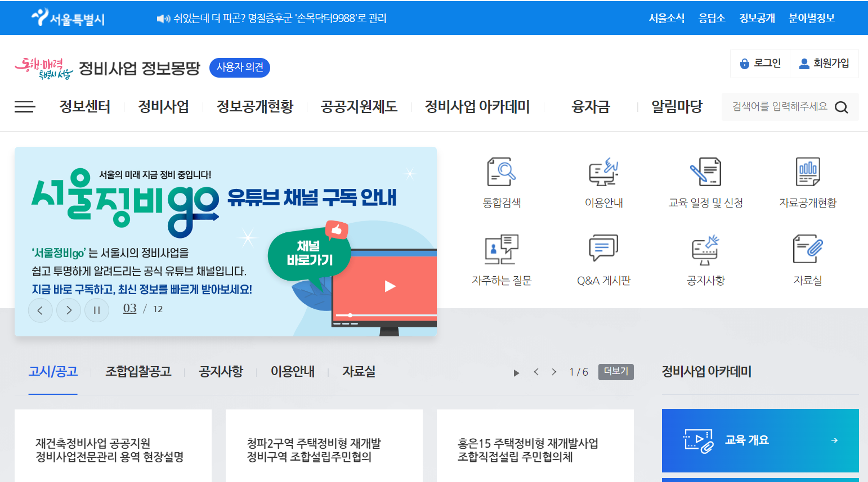Click the 더보기 button
This screenshot has width=868, height=482.
616,372
